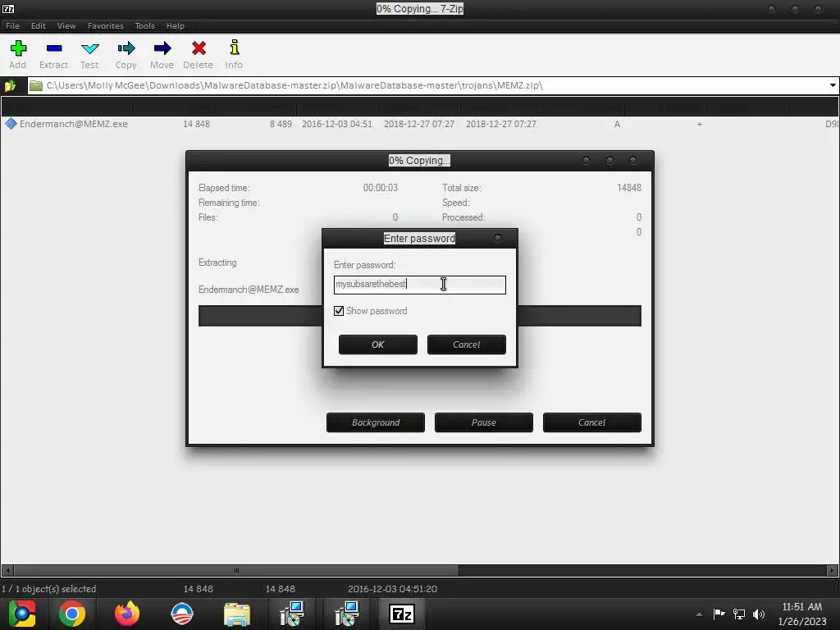Confirm password with OK button
The height and width of the screenshot is (630, 840).
[x=377, y=345]
